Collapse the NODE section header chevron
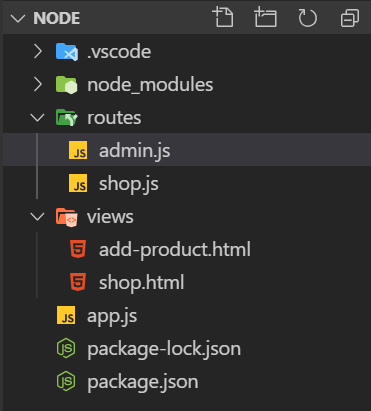371x411 pixels. [18, 18]
